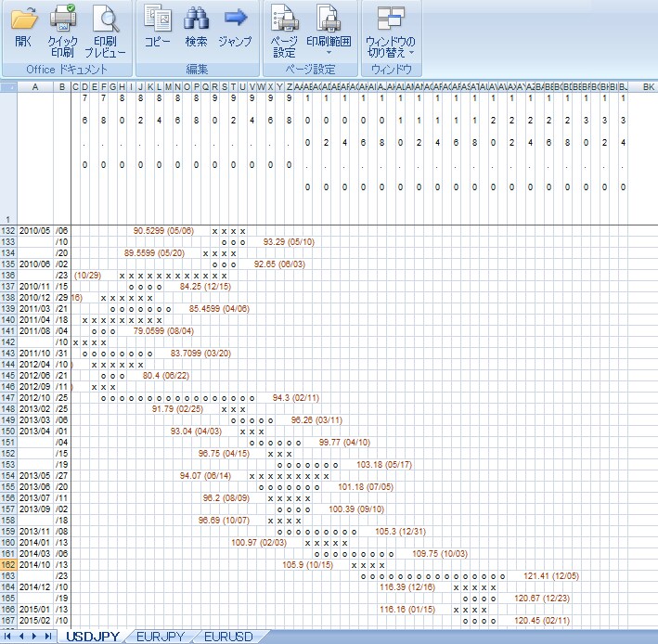Switch to the USDJPY sheet tab
Viewport: 658px width, 644px height.
(x=93, y=637)
